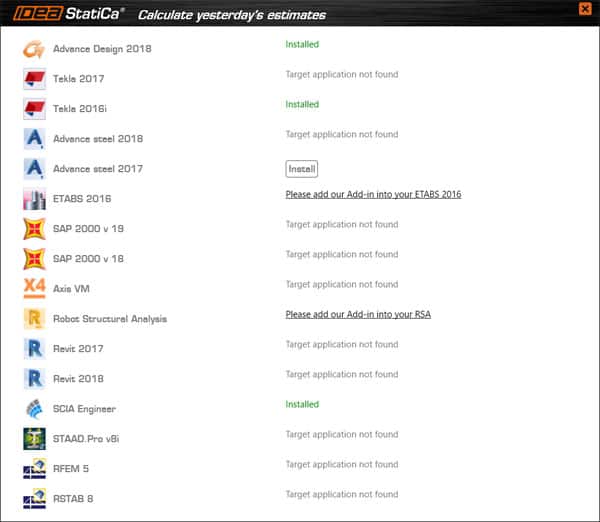Click the Tekla 2016i label
Screen dimensions: 600x522
(80, 109)
